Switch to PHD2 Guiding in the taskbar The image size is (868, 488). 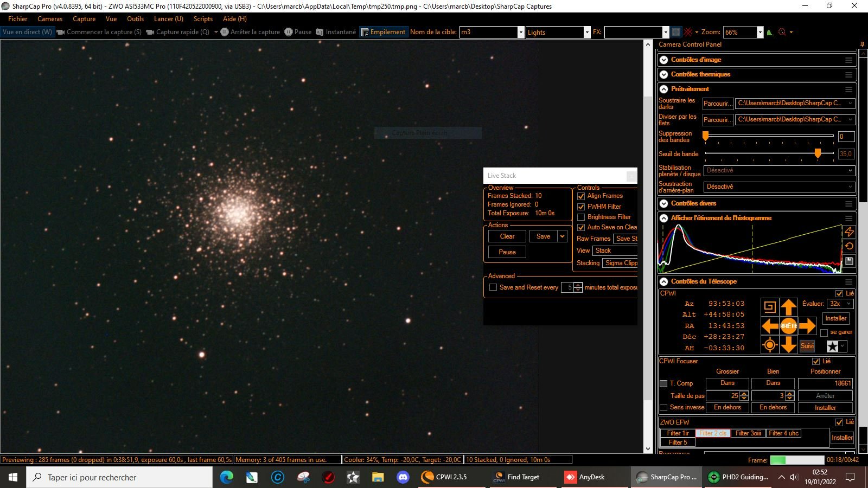point(738,477)
